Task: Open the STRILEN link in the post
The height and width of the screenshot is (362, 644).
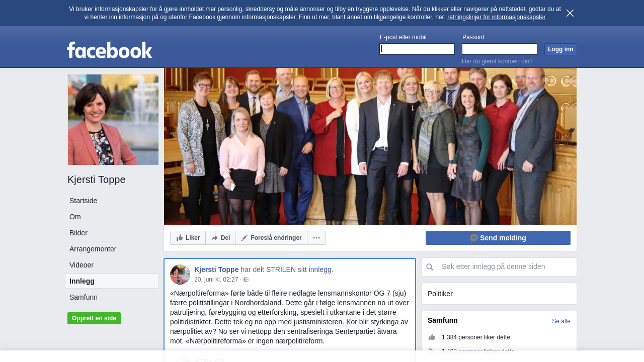Action: pyautogui.click(x=281, y=269)
